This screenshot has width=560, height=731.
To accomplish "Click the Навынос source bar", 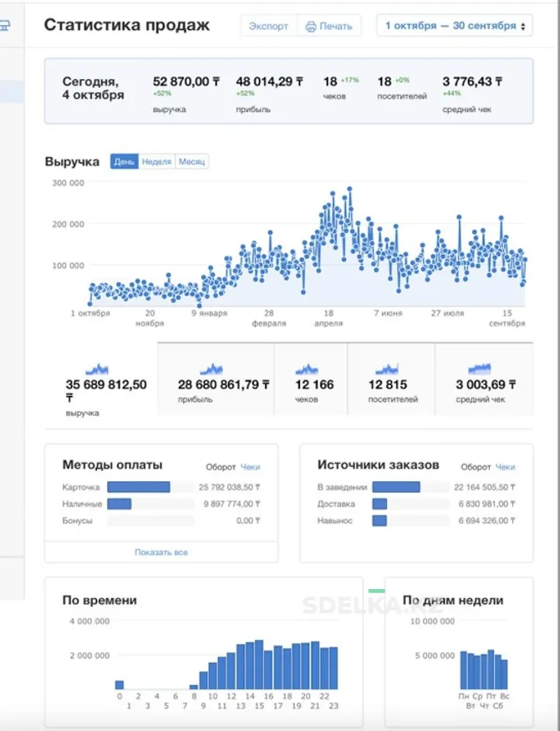I will 379,520.
